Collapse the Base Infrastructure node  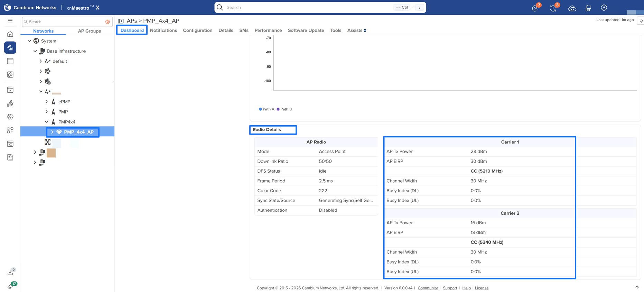35,51
